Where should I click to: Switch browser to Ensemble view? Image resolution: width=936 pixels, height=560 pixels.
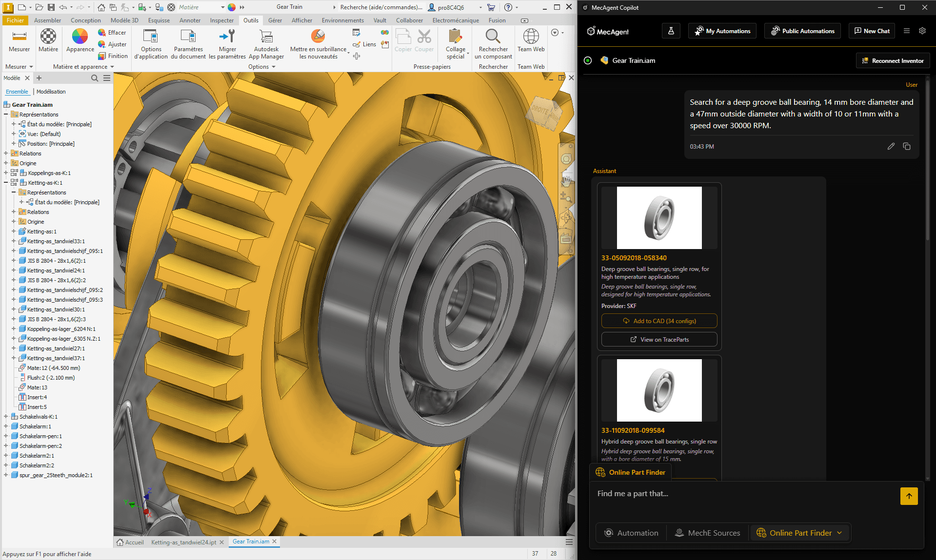pyautogui.click(x=17, y=92)
